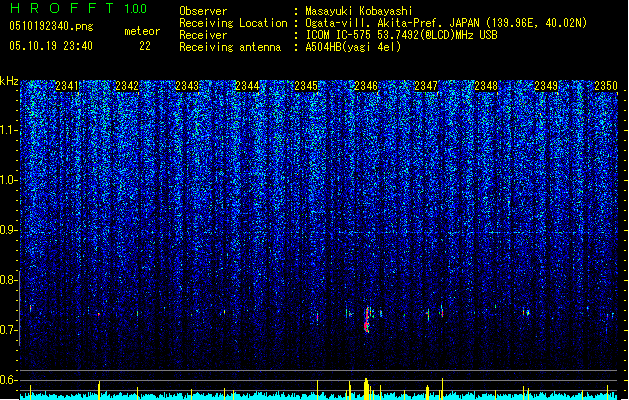
Task: Click the 2342 time marker
Action: pos(127,85)
